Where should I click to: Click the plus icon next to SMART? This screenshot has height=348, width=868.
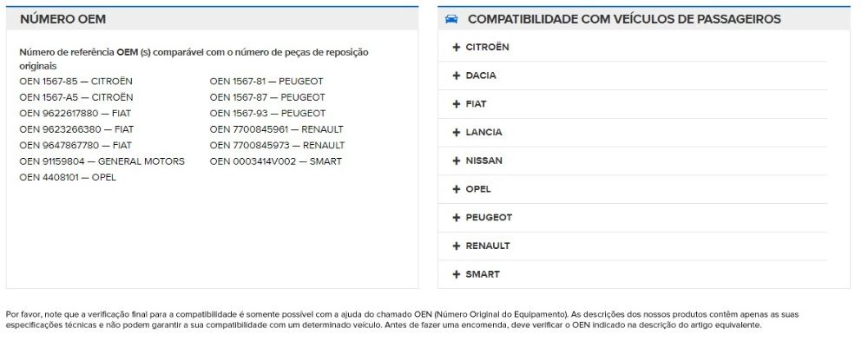pyautogui.click(x=457, y=275)
